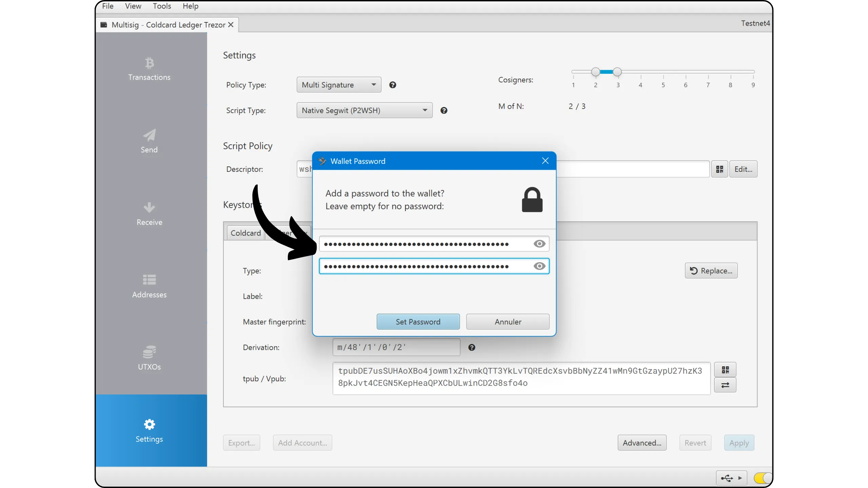Viewport: 868px width, 488px height.
Task: Reveal confirmation password with eye icon
Action: [x=539, y=266]
